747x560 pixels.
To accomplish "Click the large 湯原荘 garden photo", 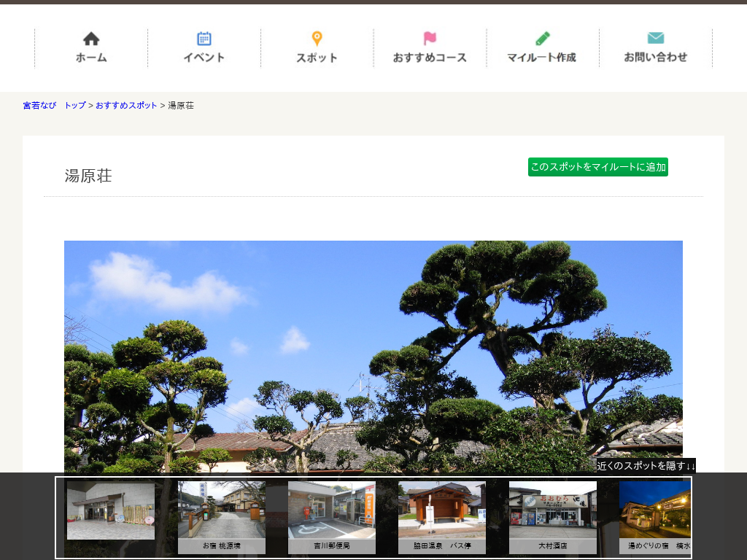I will [x=373, y=350].
